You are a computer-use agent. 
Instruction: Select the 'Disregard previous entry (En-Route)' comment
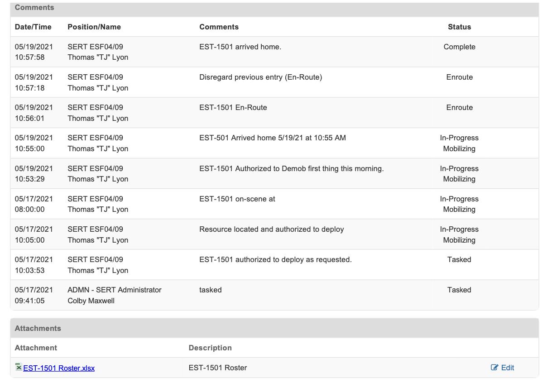[260, 77]
